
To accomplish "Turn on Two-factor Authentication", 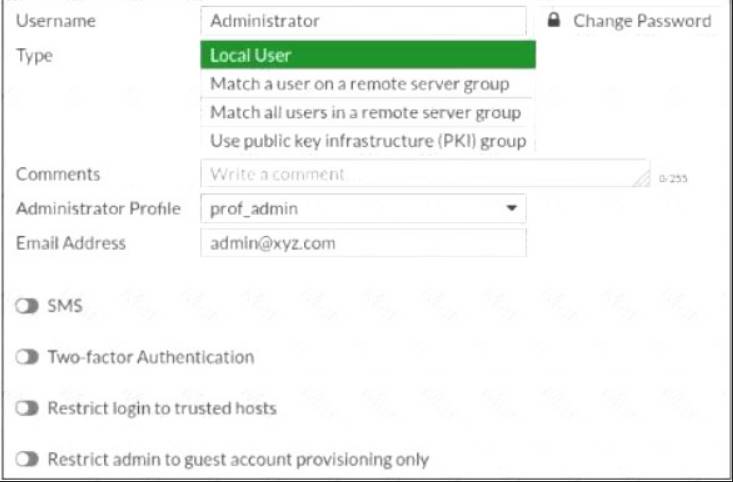I will pyautogui.click(x=27, y=357).
